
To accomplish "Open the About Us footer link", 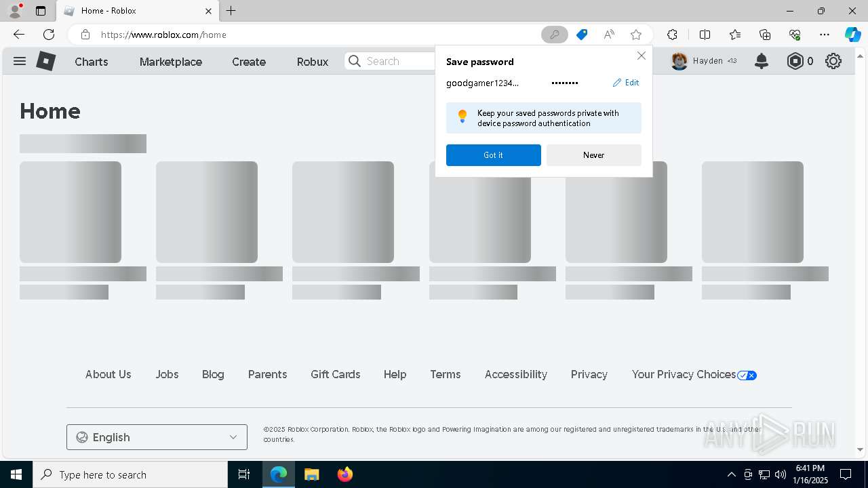I will tap(108, 374).
